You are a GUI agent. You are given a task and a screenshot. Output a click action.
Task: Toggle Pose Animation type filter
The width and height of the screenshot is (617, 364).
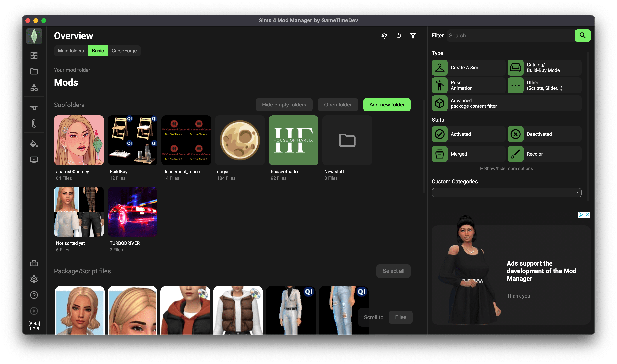coord(468,85)
